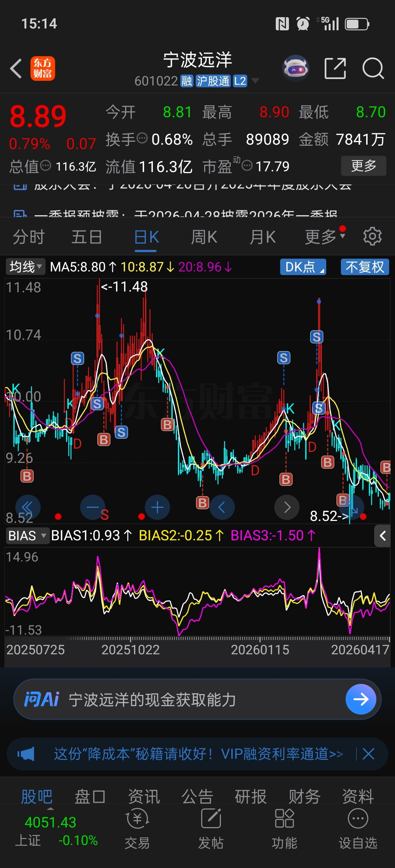Expand stock title dropdown arrow

255,80
